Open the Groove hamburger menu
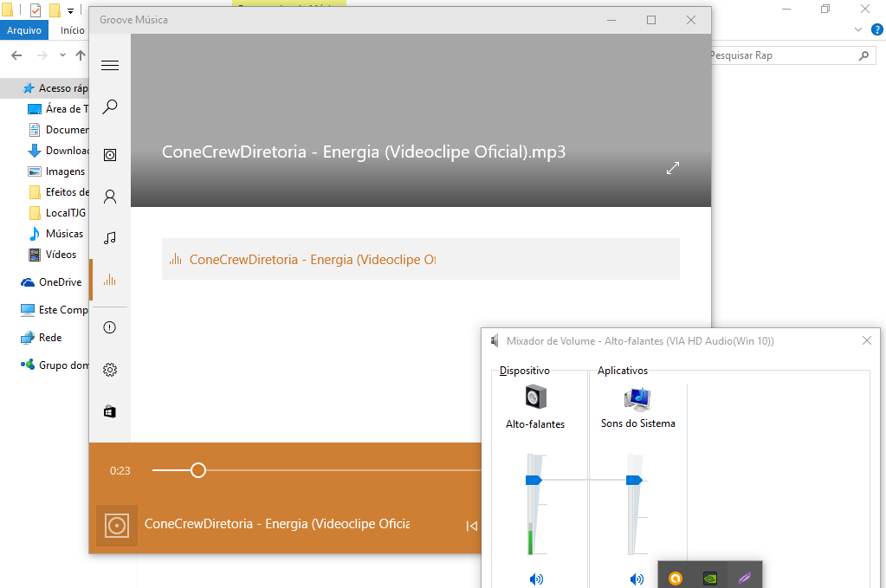This screenshot has width=886, height=588. (x=110, y=66)
